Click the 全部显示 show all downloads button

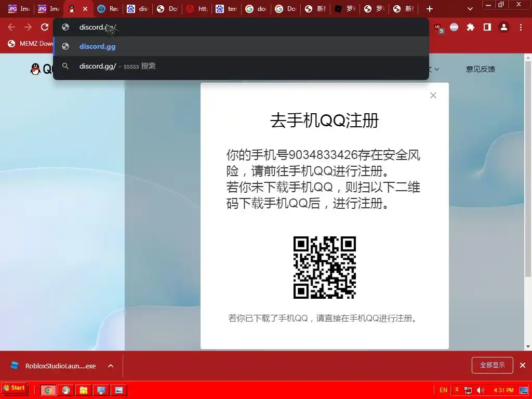click(x=493, y=365)
